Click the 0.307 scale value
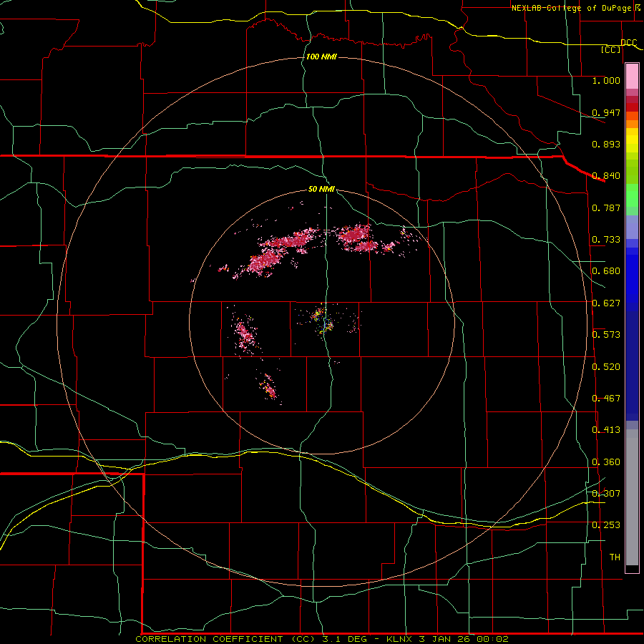644x644 pixels. click(606, 493)
